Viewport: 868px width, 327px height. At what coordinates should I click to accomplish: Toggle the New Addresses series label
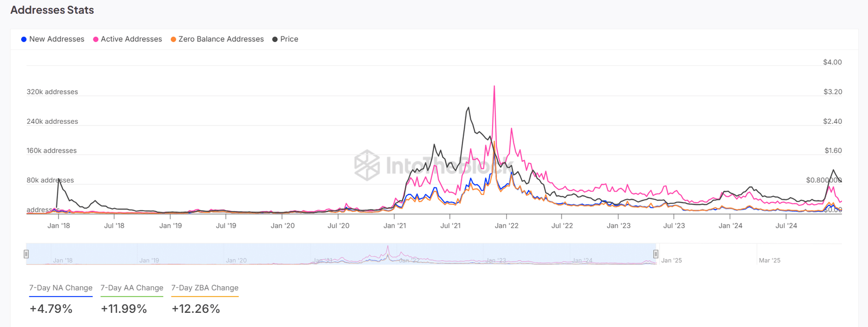(x=56, y=39)
